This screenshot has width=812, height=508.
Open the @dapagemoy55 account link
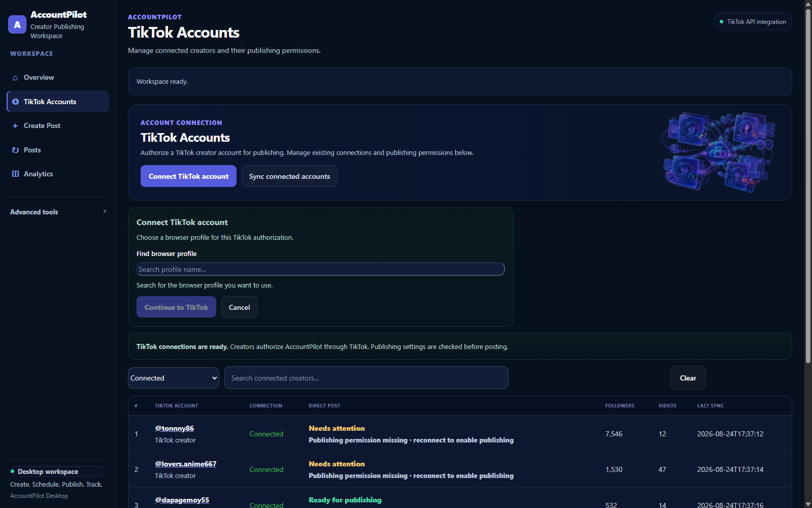[182, 500]
